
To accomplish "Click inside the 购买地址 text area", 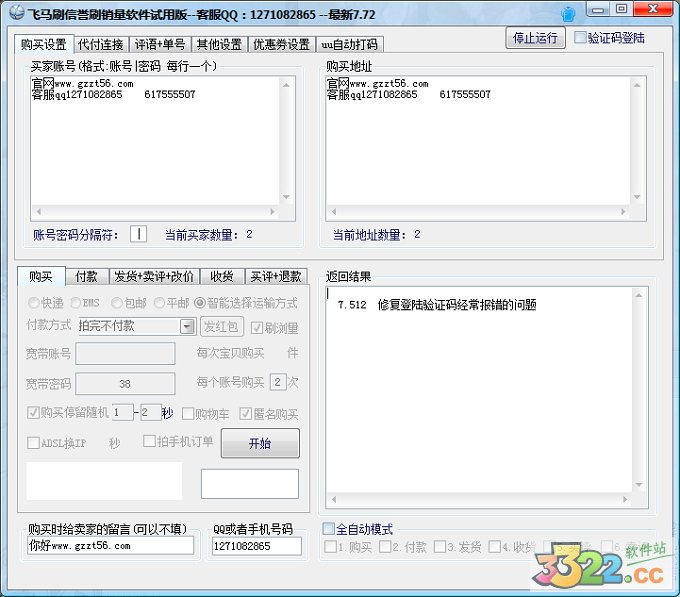I will pos(478,141).
